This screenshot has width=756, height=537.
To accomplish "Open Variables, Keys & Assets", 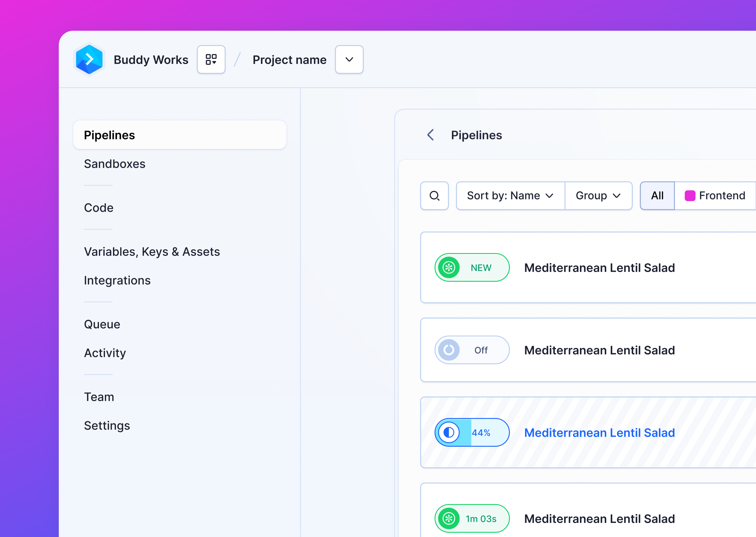I will (x=152, y=252).
